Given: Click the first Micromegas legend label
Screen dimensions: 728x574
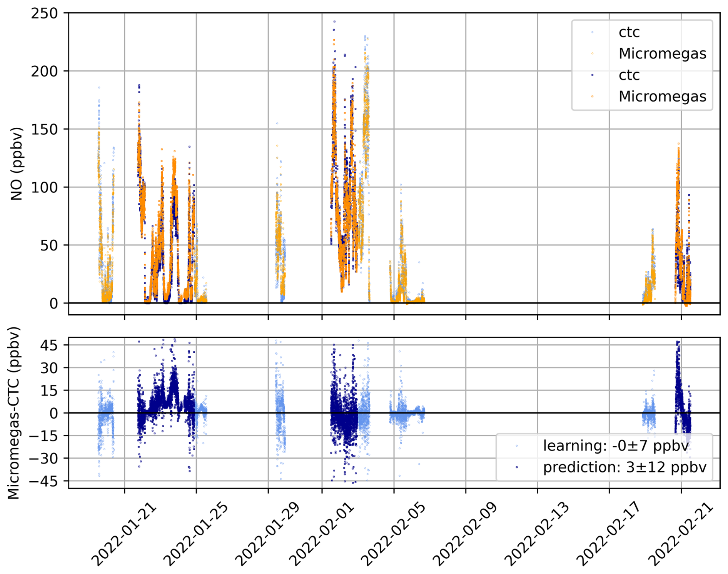Looking at the screenshot, I should 662,54.
